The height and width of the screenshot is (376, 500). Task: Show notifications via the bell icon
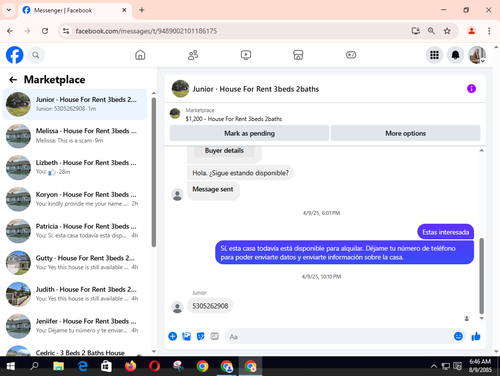click(x=455, y=55)
